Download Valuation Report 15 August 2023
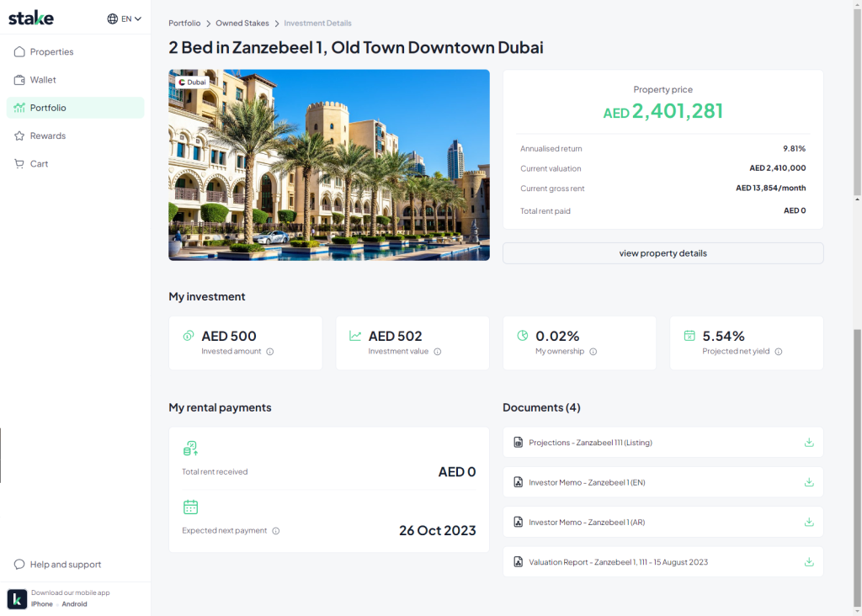The height and width of the screenshot is (616, 862). click(809, 562)
